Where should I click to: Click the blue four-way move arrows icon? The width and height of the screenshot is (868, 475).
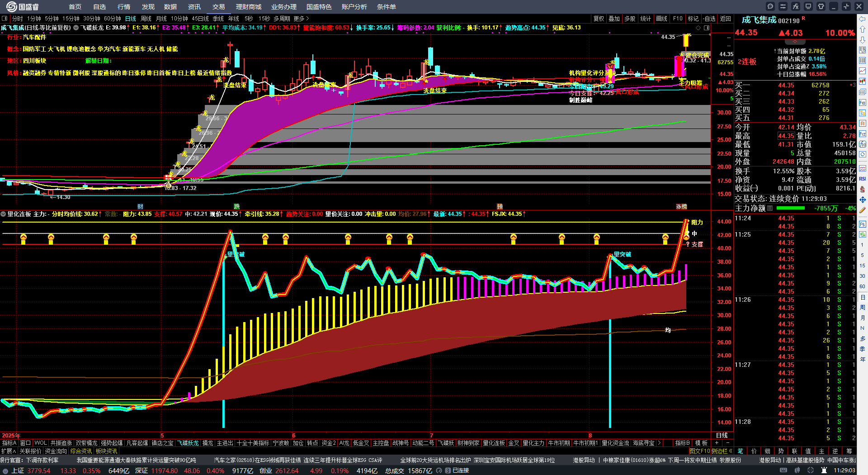coord(863,199)
